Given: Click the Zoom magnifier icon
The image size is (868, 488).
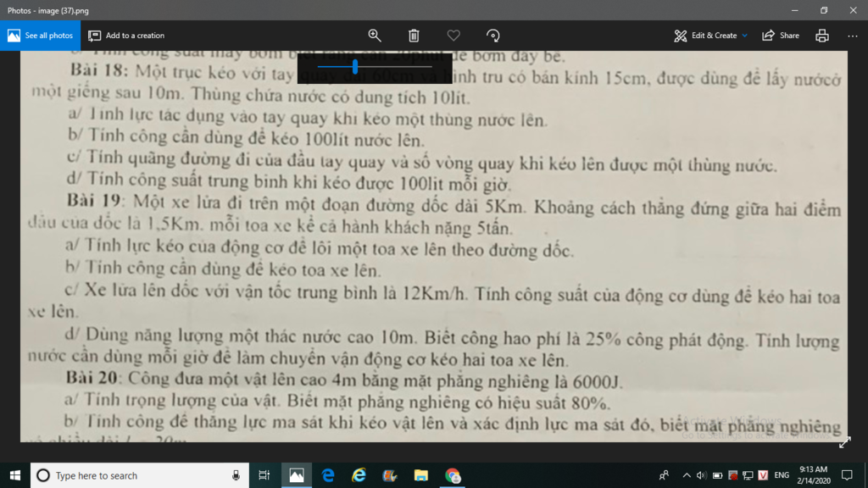Looking at the screenshot, I should coord(375,36).
